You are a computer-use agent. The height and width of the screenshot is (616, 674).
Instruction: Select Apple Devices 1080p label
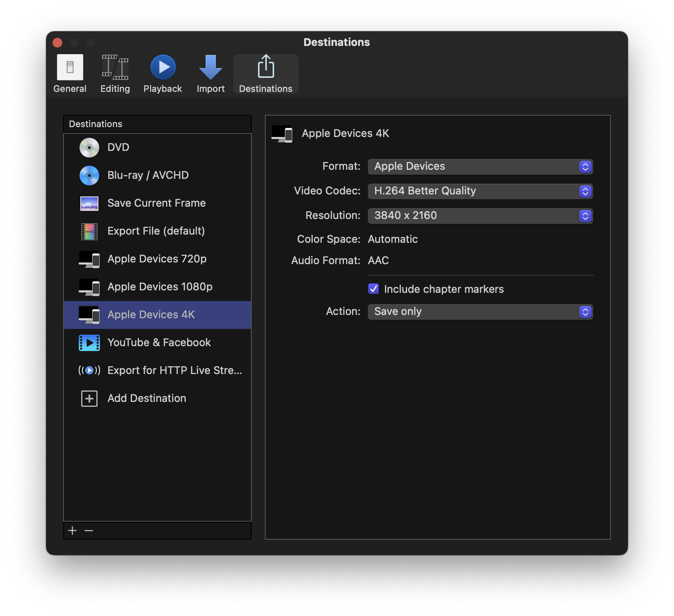point(160,287)
